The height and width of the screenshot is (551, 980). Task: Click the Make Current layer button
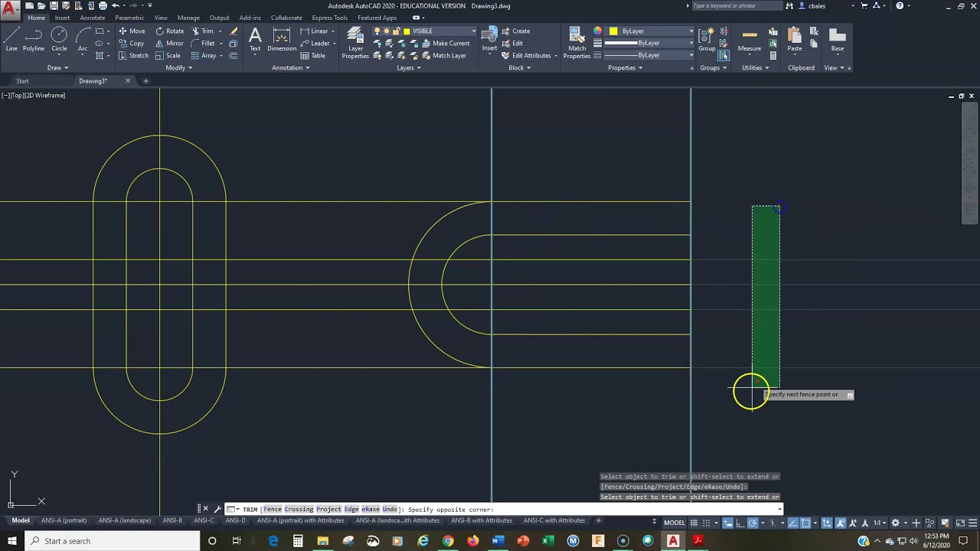click(x=444, y=44)
